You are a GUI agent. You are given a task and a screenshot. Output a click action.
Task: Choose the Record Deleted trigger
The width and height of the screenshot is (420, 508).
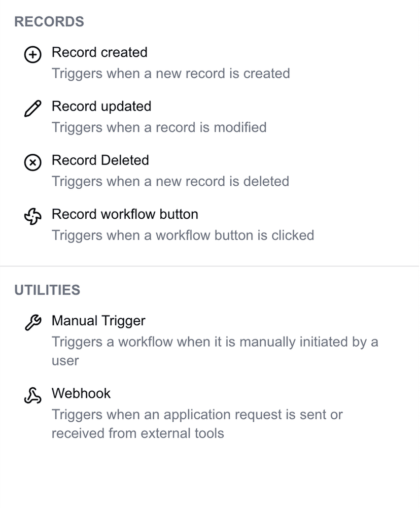(x=100, y=160)
